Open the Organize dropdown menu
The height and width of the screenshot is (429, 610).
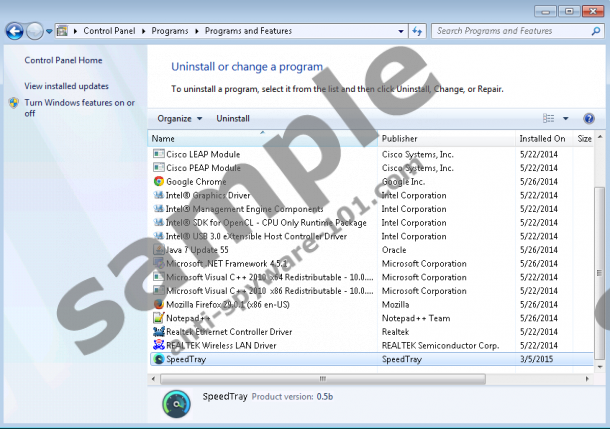180,118
